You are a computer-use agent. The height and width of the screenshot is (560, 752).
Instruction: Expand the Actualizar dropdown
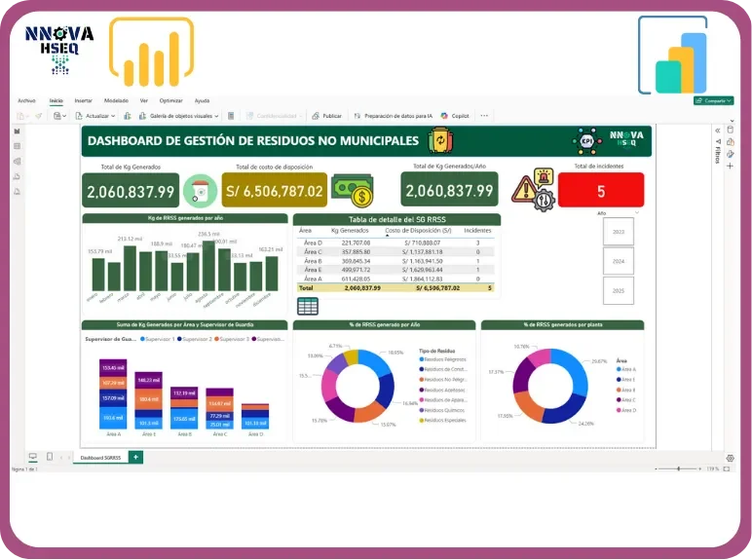coord(99,115)
